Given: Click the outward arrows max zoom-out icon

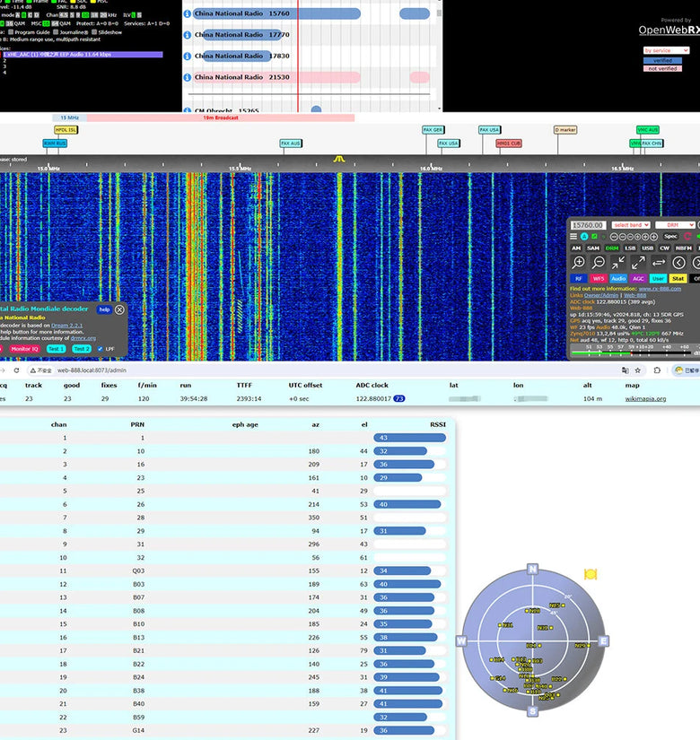Looking at the screenshot, I should coord(638,262).
